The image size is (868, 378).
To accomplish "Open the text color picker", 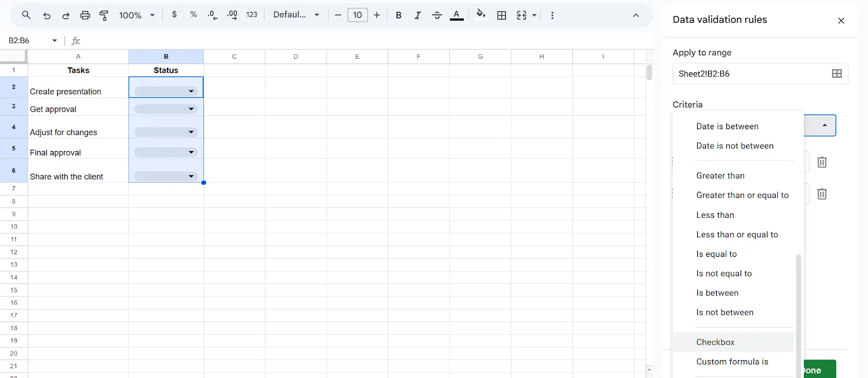I will pyautogui.click(x=457, y=15).
